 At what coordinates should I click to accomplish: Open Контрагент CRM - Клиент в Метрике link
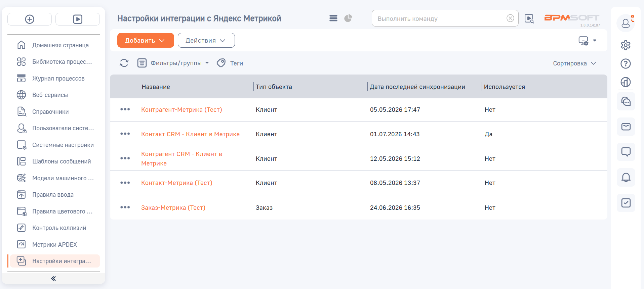coord(182,159)
